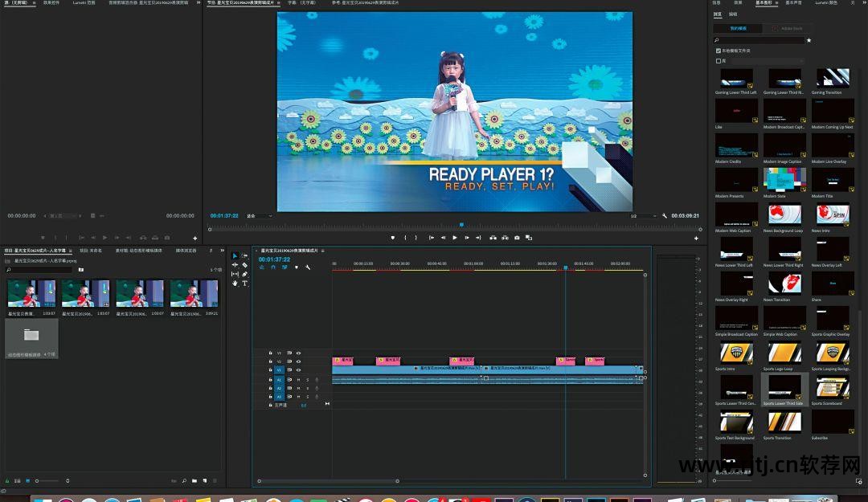Hide video track V2 using eye icon

click(298, 361)
